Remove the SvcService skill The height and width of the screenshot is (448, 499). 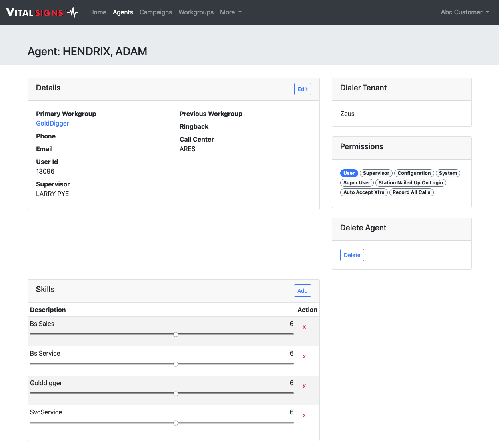304,416
